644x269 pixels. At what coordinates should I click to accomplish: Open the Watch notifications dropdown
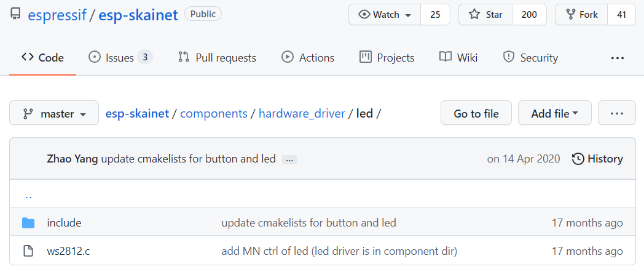[x=385, y=15]
